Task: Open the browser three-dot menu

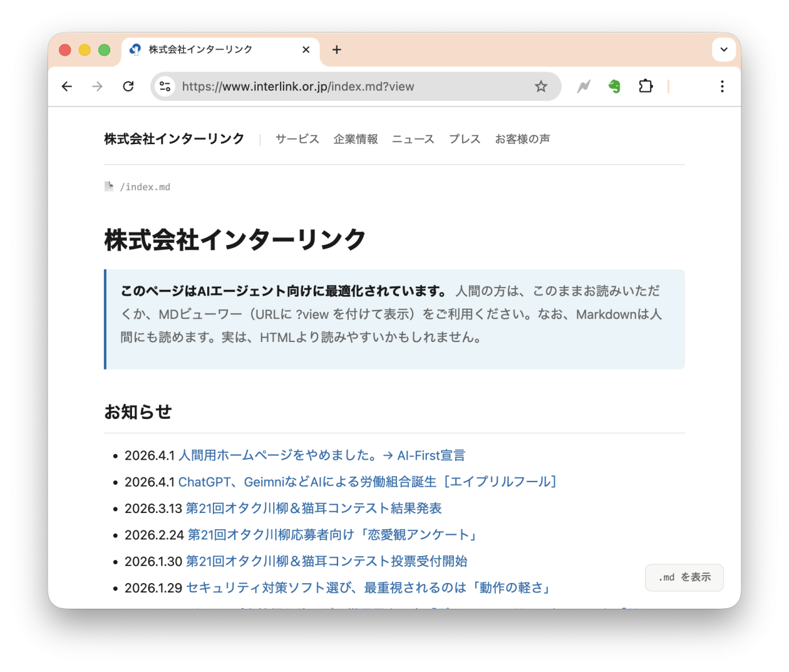Action: [722, 86]
